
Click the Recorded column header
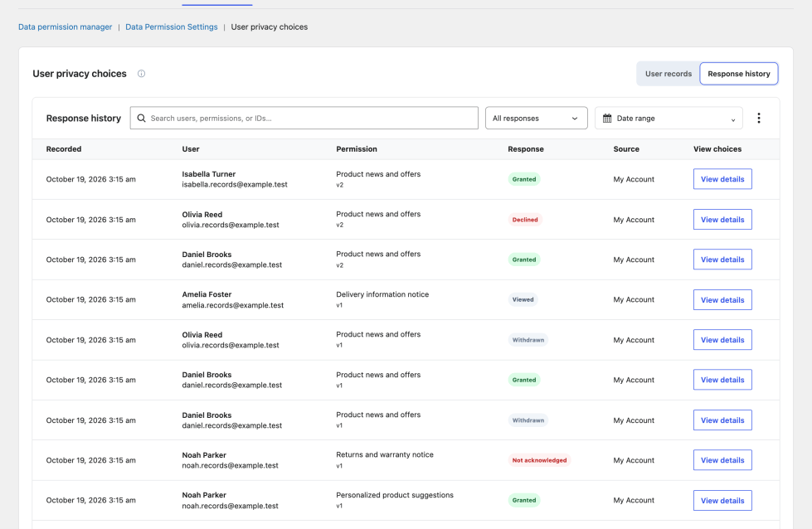tap(64, 149)
